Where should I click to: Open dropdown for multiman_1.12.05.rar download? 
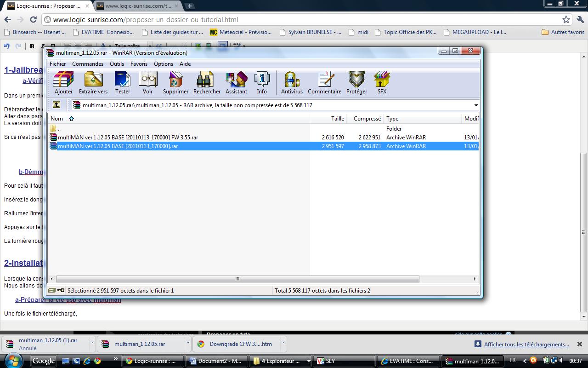click(188, 343)
